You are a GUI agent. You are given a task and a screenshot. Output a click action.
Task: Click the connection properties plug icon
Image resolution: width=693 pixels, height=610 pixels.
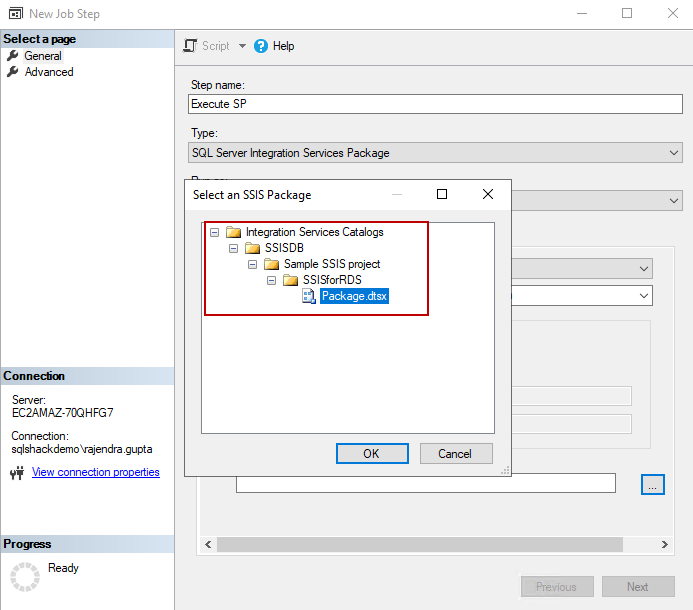click(17, 473)
